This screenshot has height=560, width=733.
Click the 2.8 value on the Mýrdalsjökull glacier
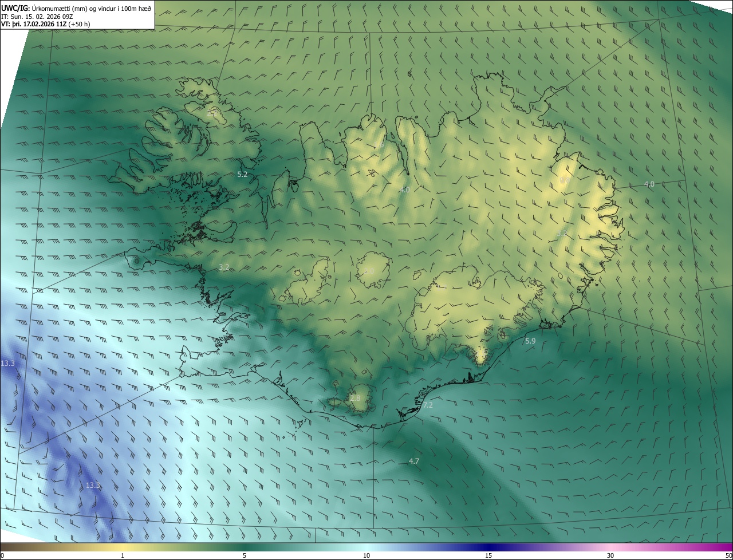tap(356, 398)
